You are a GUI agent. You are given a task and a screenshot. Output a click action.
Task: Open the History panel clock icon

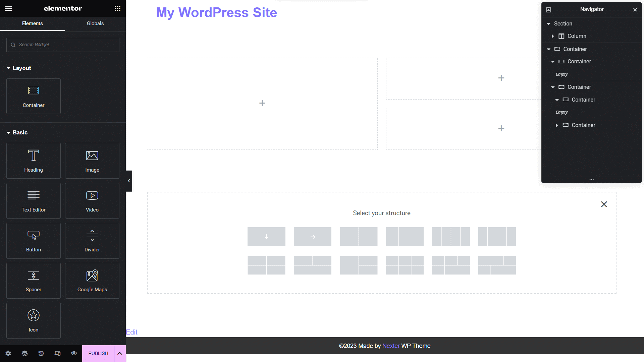pos(41,353)
